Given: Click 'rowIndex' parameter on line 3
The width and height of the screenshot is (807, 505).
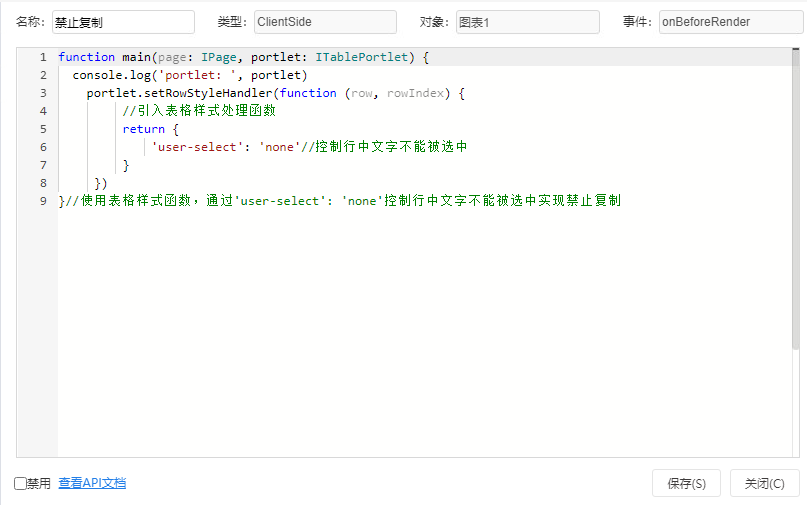Looking at the screenshot, I should (x=415, y=93).
